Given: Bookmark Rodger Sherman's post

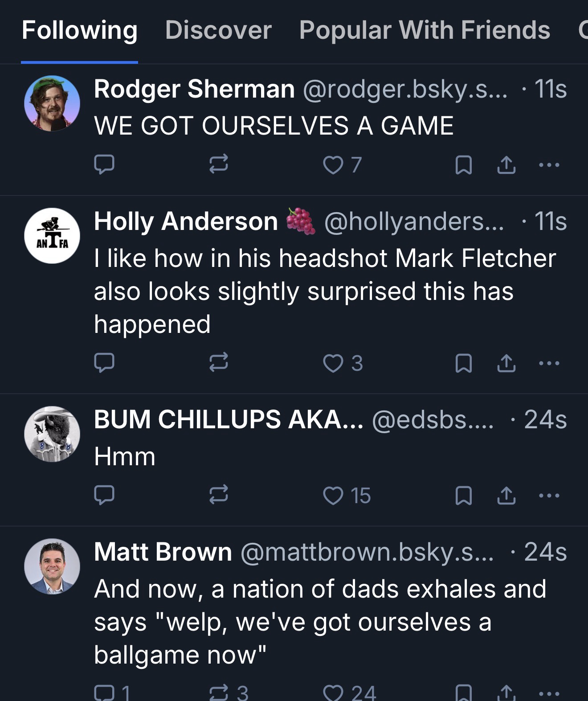Looking at the screenshot, I should tap(464, 165).
